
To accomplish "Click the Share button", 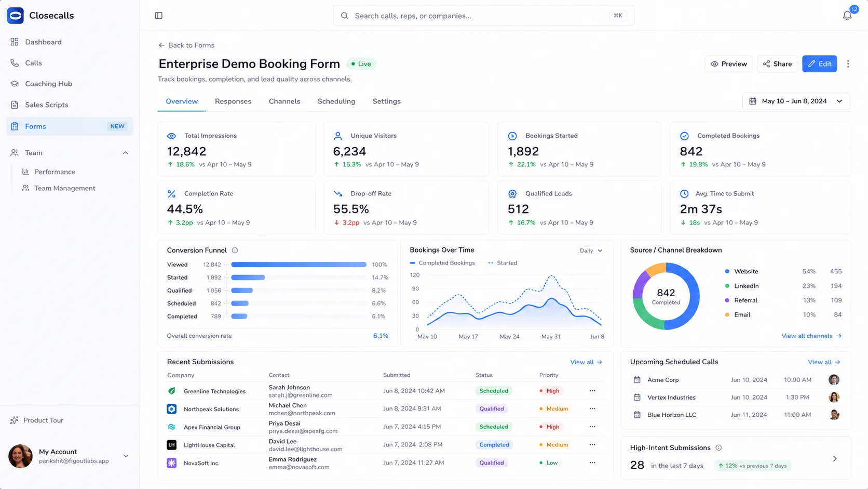I will click(777, 64).
